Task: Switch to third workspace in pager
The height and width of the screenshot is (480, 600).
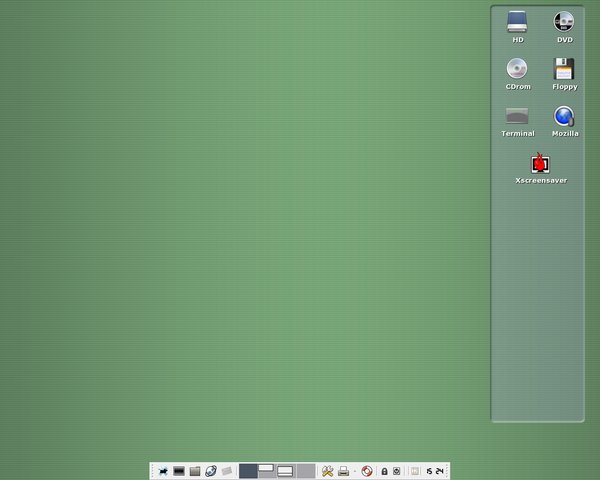Action: [x=286, y=471]
